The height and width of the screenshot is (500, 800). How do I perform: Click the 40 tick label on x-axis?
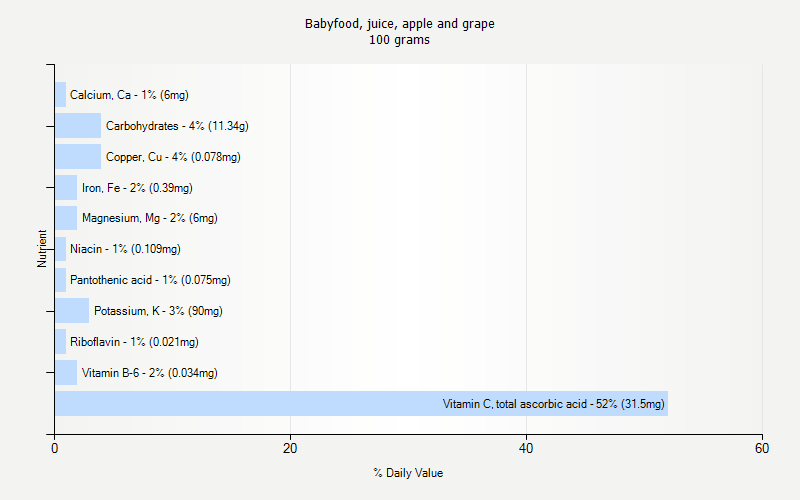tap(526, 448)
